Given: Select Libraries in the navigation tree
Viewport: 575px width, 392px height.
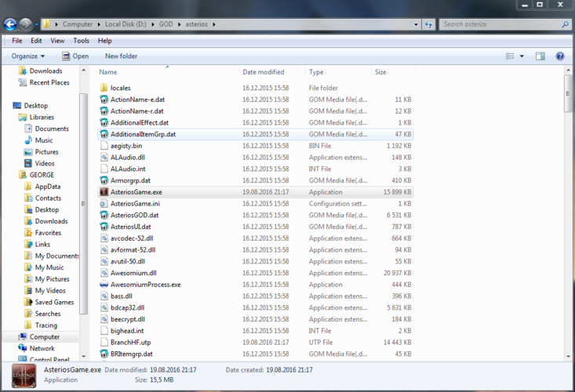Looking at the screenshot, I should tap(42, 118).
